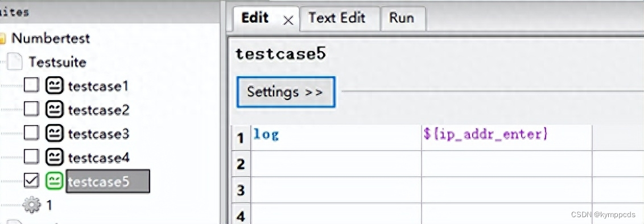Select testcase2 in the tree
The height and width of the screenshot is (224, 644).
[98, 110]
